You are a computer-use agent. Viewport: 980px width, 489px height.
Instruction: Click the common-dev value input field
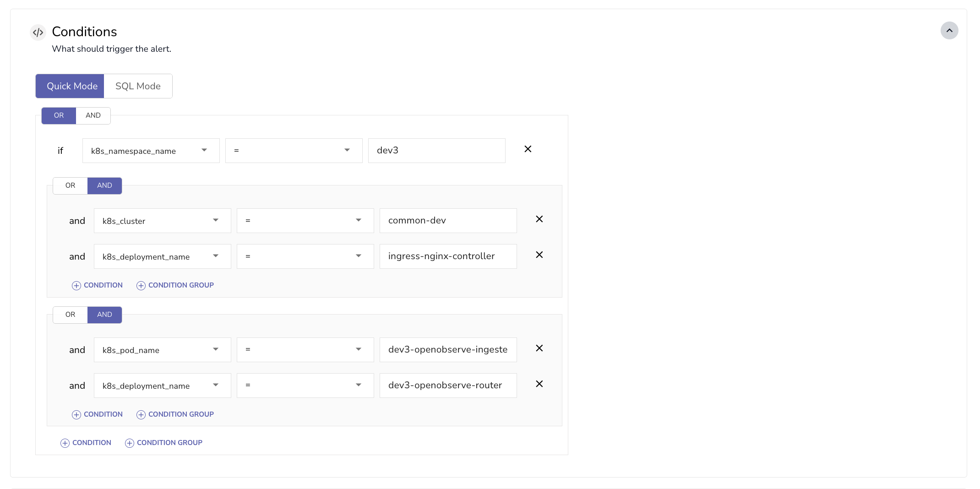point(448,221)
